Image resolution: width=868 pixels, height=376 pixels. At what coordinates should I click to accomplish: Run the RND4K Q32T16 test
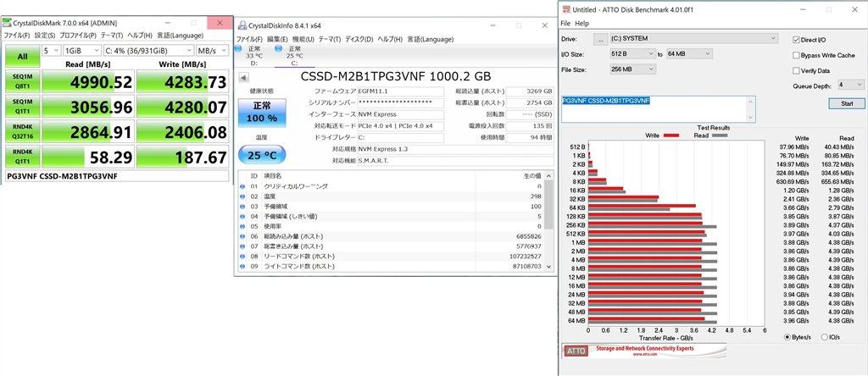[21, 133]
